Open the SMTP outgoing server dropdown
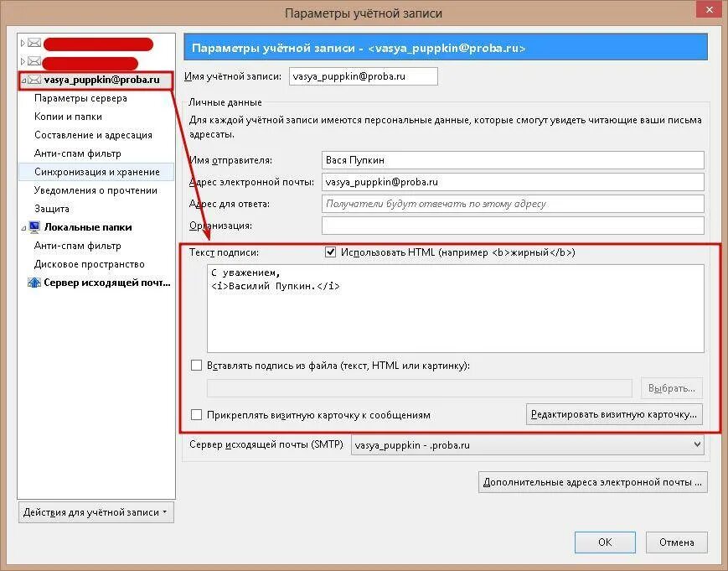This screenshot has width=728, height=571. [x=528, y=444]
